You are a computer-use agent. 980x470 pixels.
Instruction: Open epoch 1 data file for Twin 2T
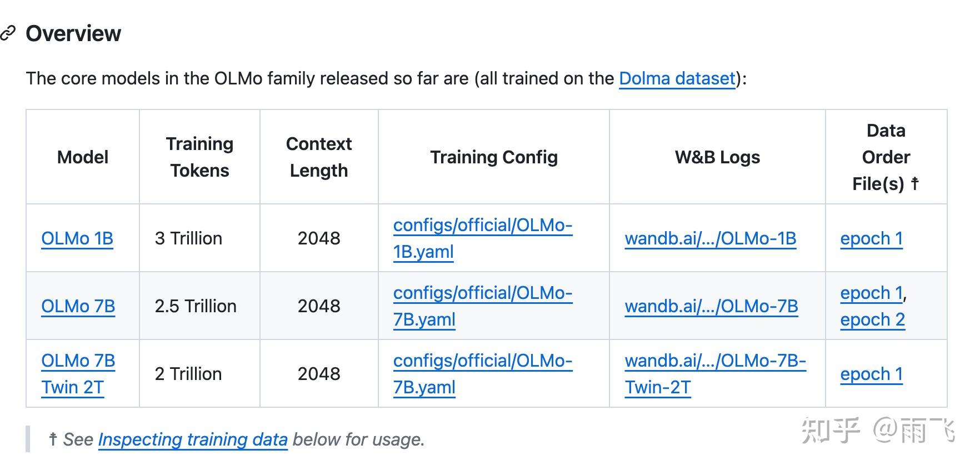click(871, 374)
